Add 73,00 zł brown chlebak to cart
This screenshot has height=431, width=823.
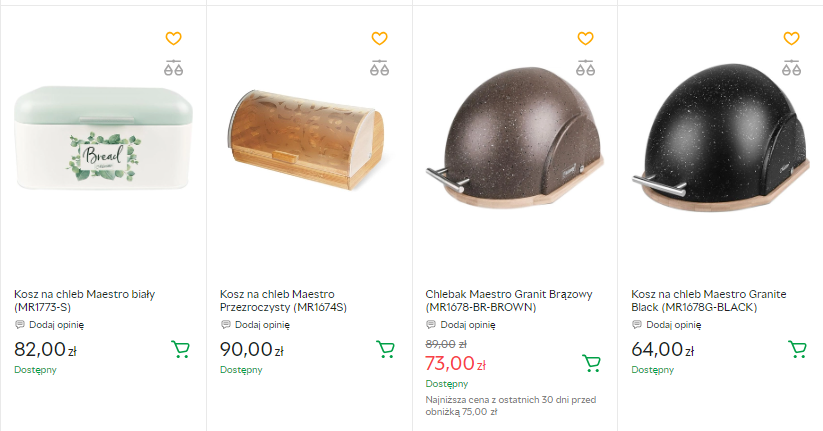[x=591, y=363]
